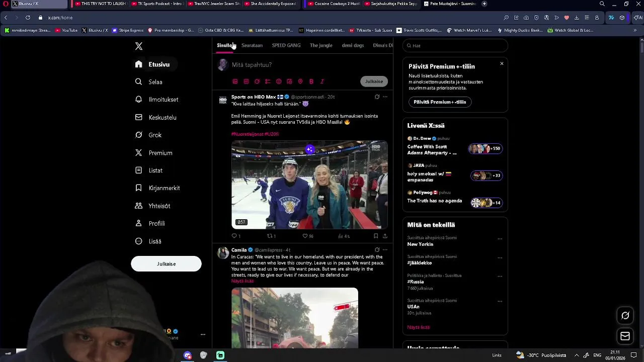Click the X logo in the sidebar

point(139,46)
